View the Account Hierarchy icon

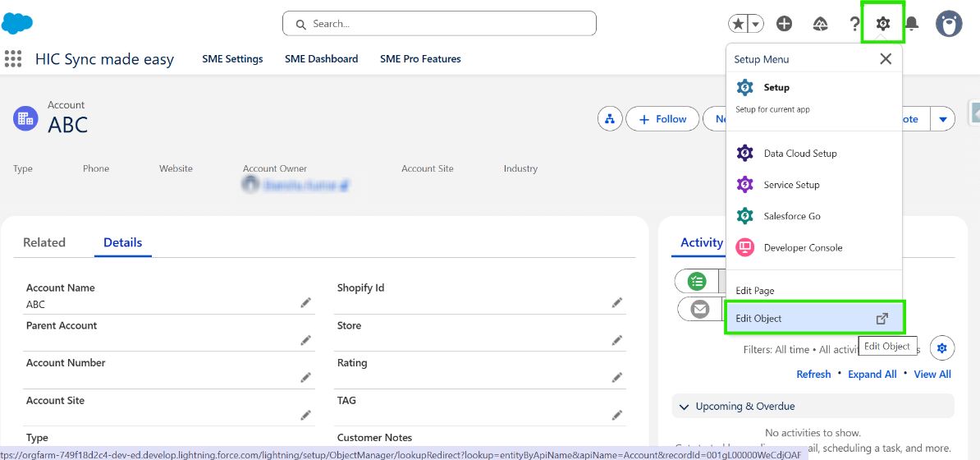click(x=610, y=119)
